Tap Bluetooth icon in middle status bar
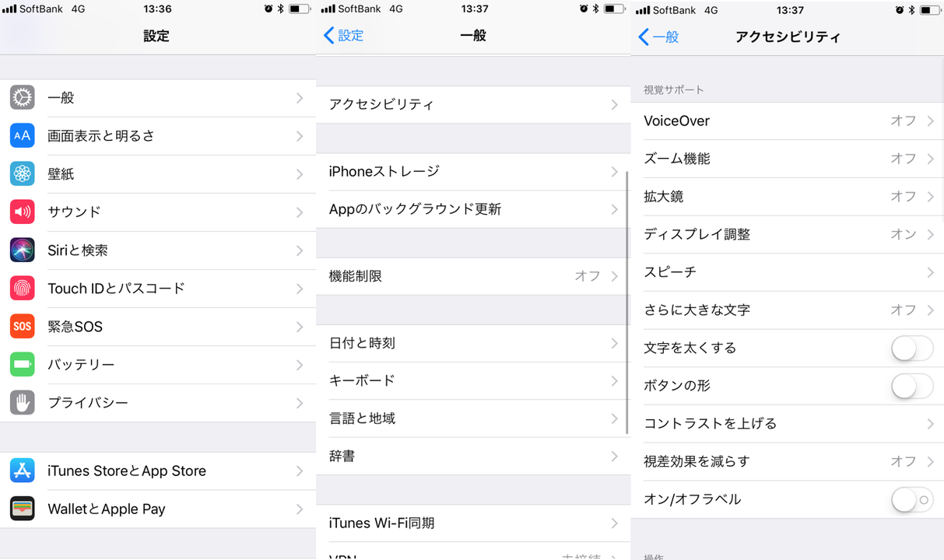 pos(595,9)
